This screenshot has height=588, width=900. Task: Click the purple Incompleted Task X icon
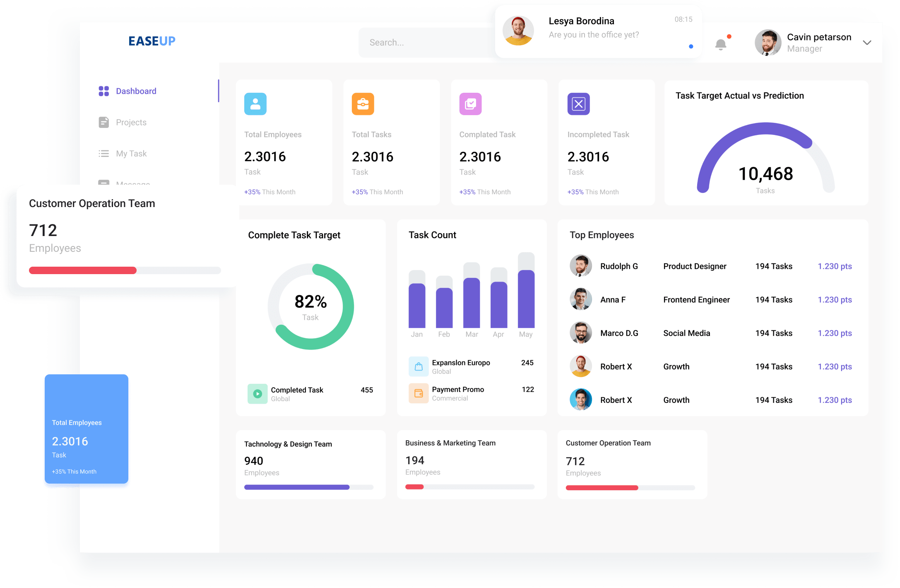[x=578, y=104]
